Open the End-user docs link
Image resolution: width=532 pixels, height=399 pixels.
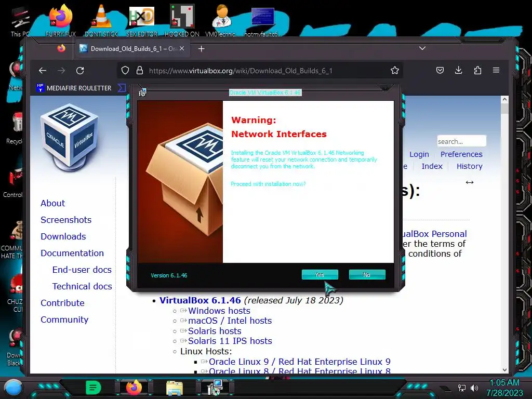pos(82,270)
